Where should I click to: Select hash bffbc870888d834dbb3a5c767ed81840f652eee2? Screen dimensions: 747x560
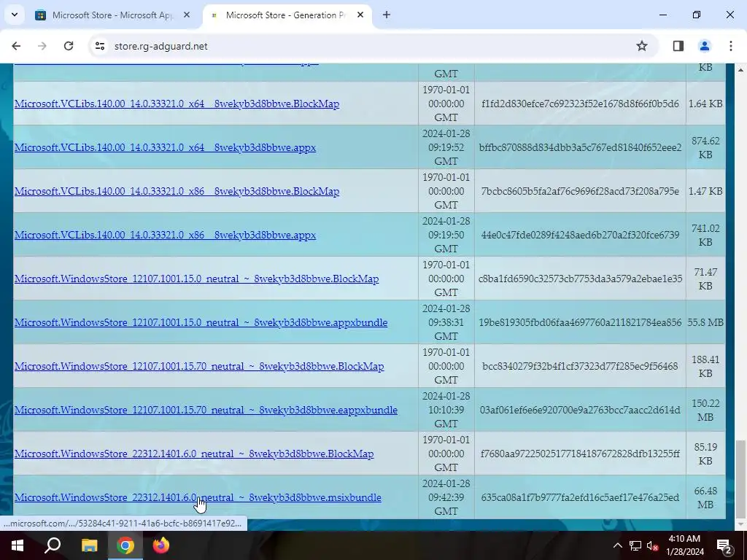click(580, 147)
